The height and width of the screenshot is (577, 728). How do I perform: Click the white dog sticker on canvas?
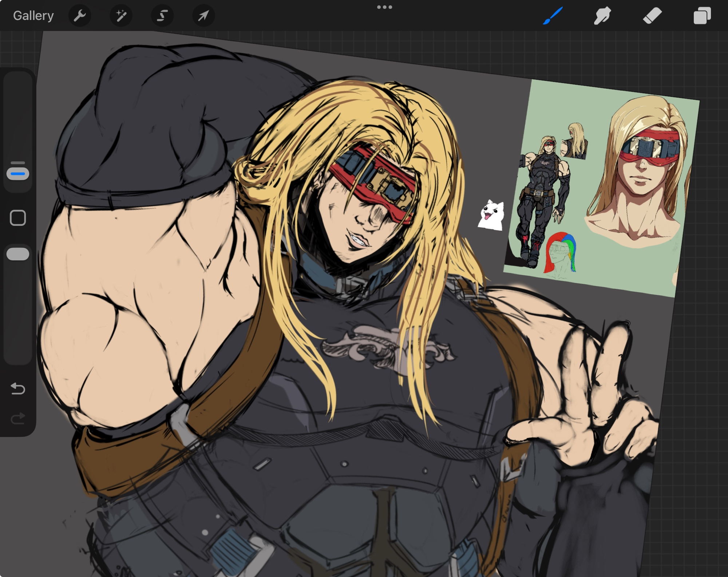click(x=491, y=216)
